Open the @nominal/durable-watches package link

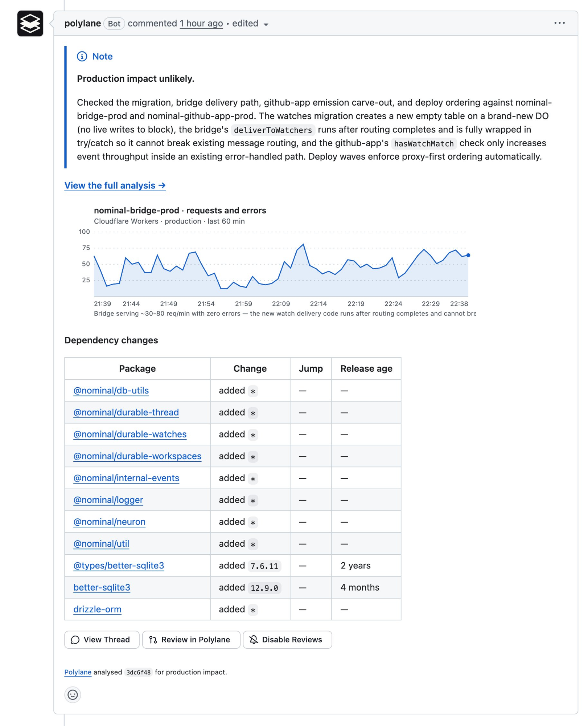pyautogui.click(x=130, y=434)
